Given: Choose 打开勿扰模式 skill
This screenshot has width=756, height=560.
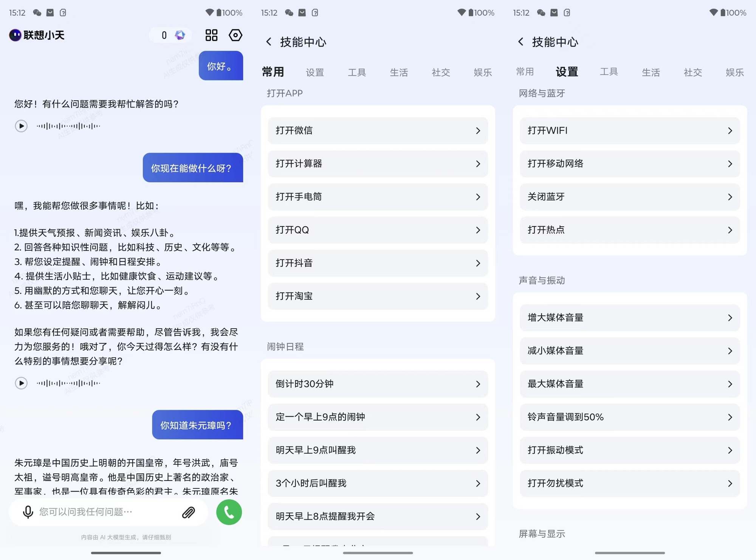Looking at the screenshot, I should (630, 483).
